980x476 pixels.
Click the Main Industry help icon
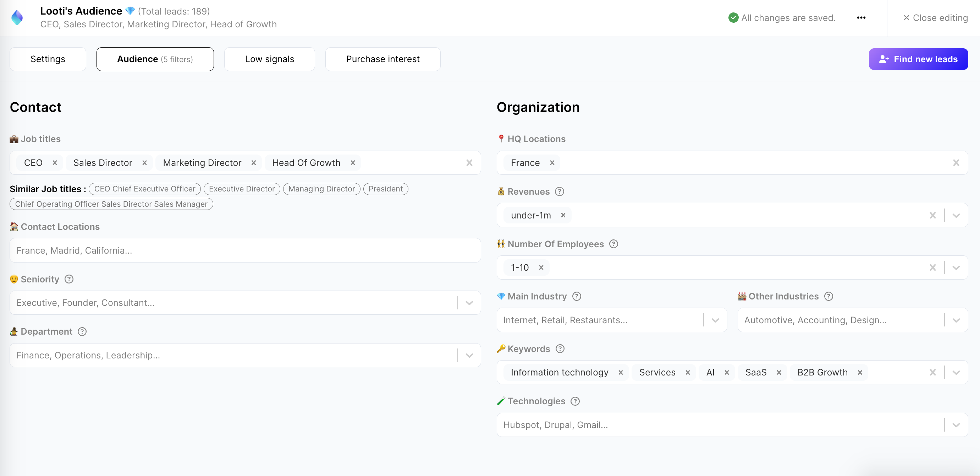coord(577,296)
